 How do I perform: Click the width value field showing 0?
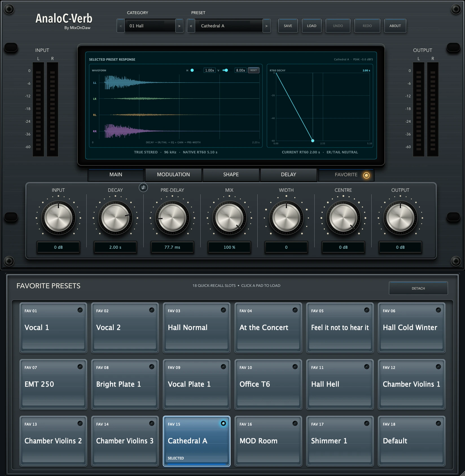pyautogui.click(x=286, y=247)
